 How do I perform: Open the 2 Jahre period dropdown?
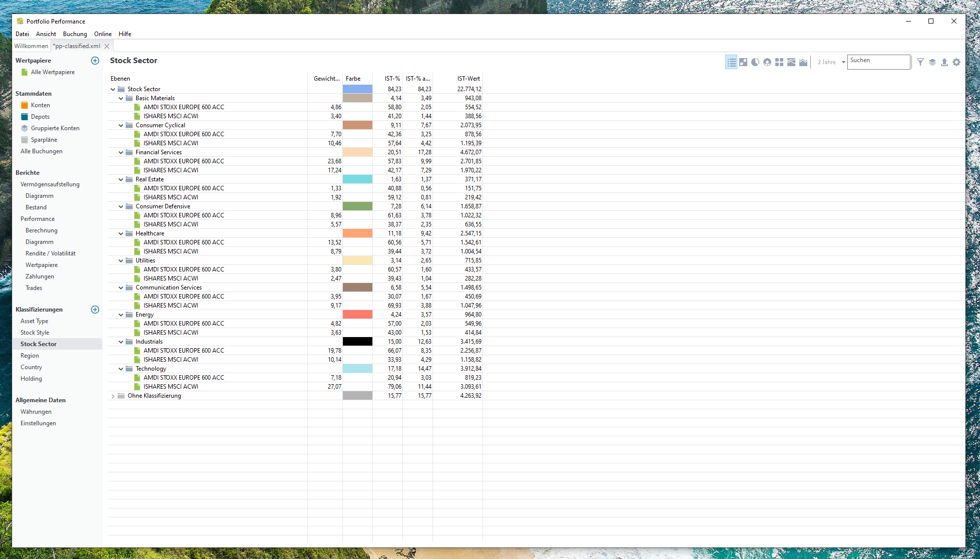(831, 62)
